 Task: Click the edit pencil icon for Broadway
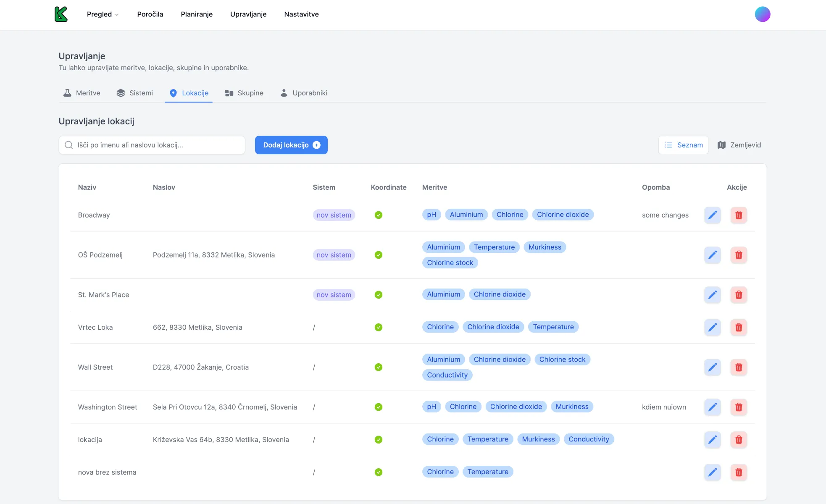(713, 215)
